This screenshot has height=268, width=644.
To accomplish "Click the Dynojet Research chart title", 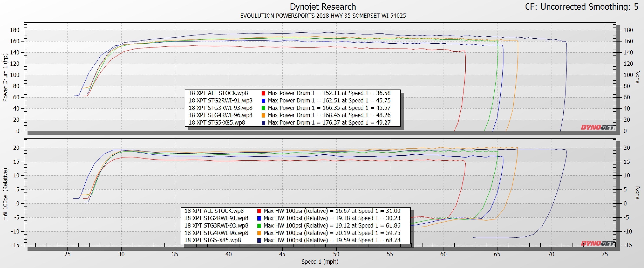I will (x=323, y=7).
